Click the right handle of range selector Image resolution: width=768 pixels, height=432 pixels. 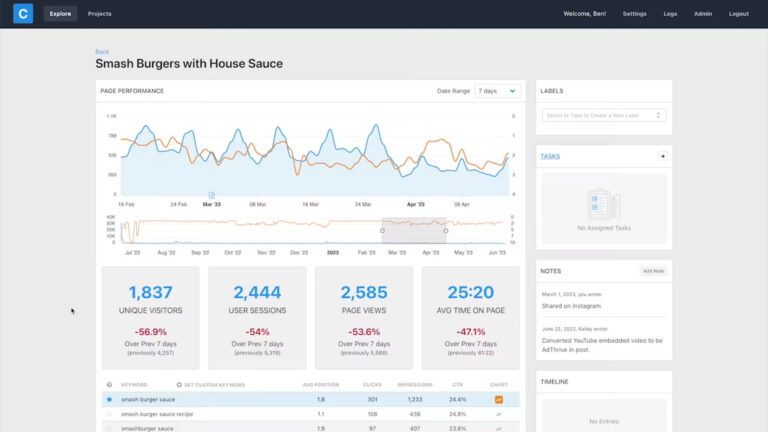click(x=446, y=231)
